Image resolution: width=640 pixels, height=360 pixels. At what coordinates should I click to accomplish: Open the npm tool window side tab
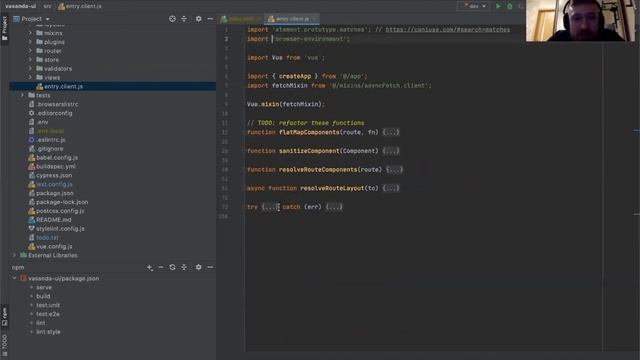coord(4,317)
